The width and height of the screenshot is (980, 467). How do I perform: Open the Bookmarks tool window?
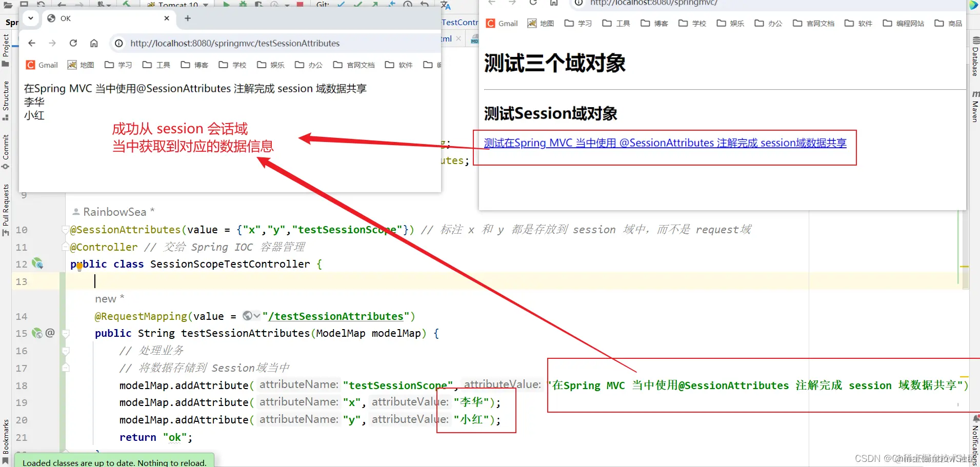6,441
